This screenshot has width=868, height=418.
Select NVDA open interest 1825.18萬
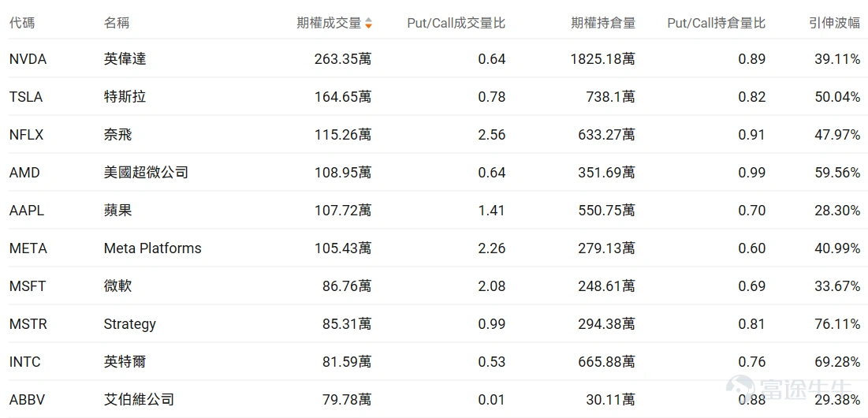pos(603,58)
